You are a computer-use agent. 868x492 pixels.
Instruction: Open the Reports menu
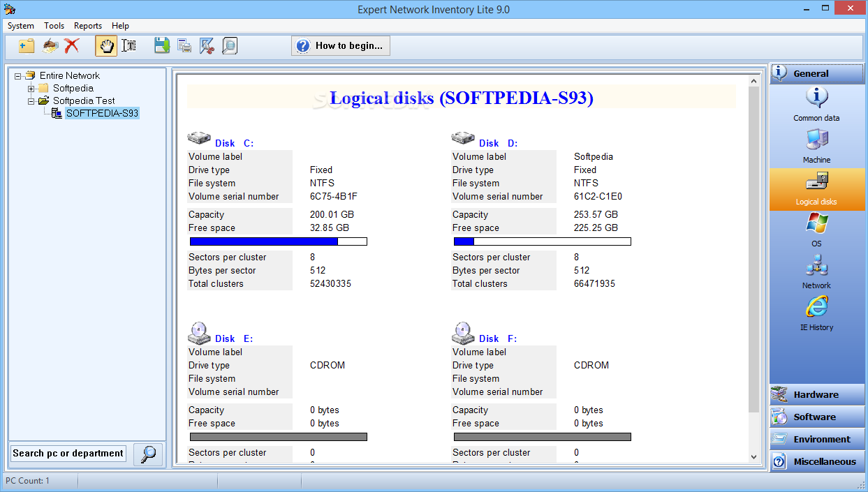point(88,26)
